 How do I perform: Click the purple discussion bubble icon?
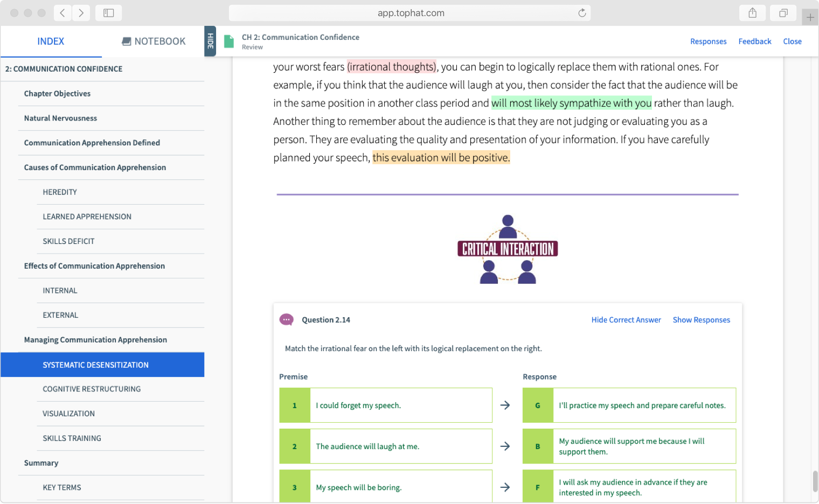point(286,320)
